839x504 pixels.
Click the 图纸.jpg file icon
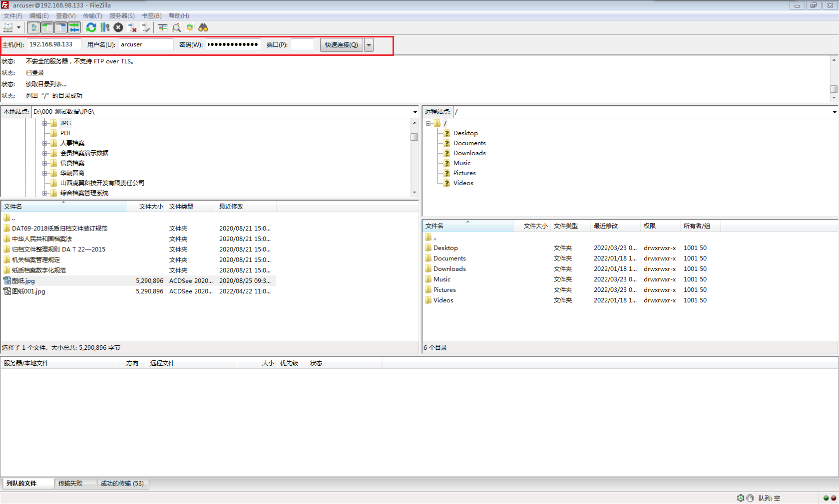pos(7,281)
